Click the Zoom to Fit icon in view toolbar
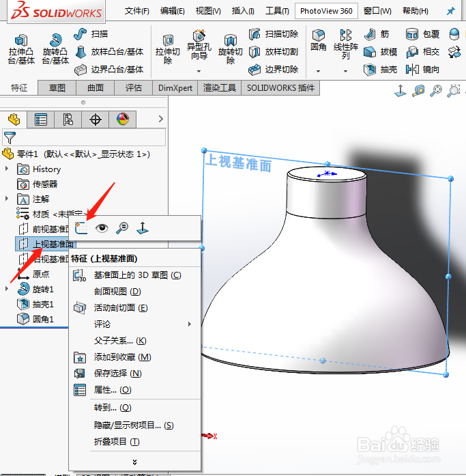This screenshot has height=476, width=466. tap(436, 91)
